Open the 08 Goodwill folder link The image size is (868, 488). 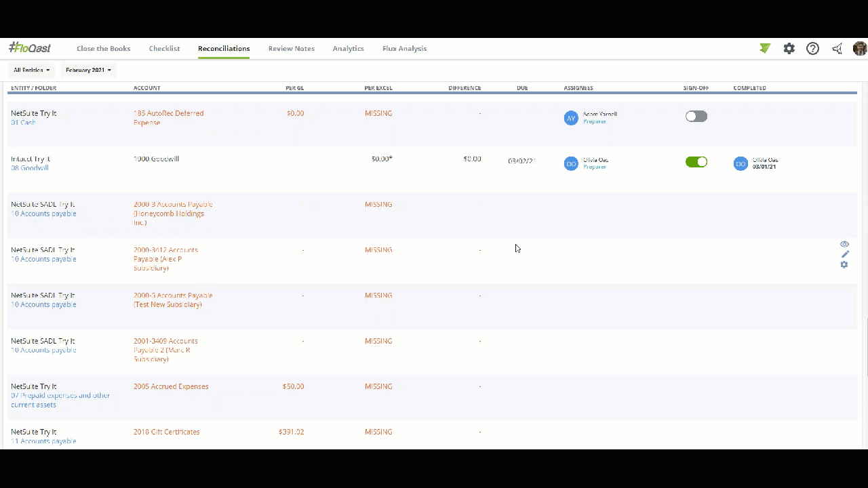30,168
